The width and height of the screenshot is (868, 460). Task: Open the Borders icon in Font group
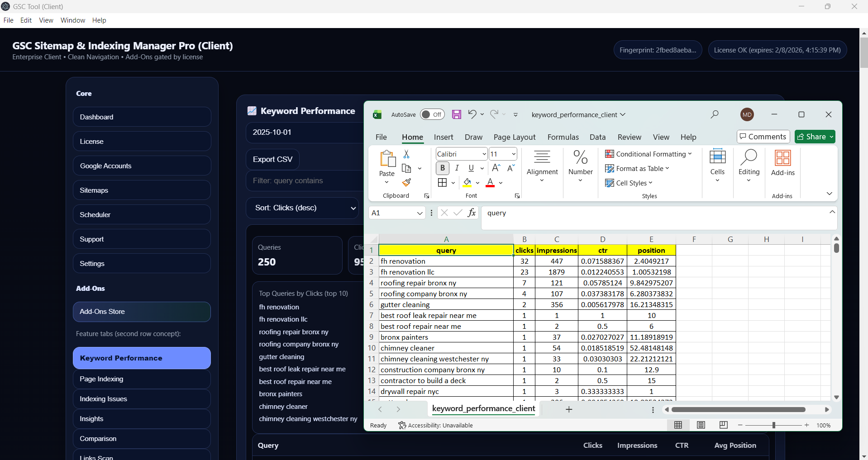click(x=442, y=182)
